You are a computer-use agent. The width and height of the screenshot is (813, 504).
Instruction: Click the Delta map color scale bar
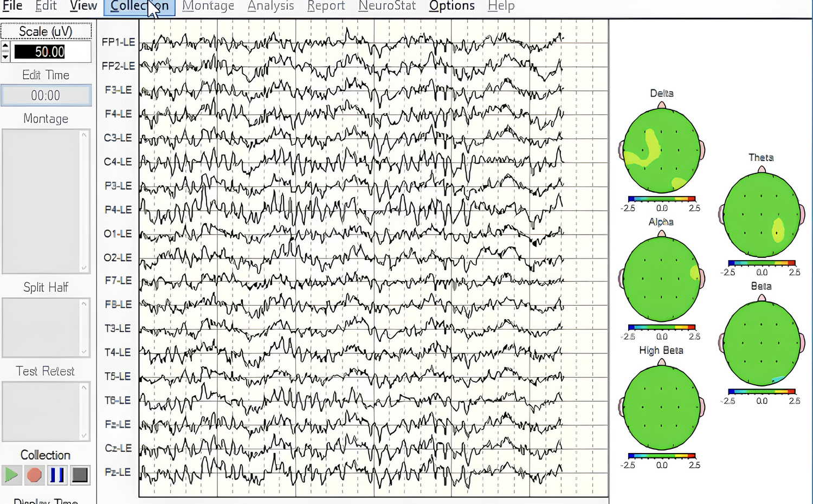[661, 199]
